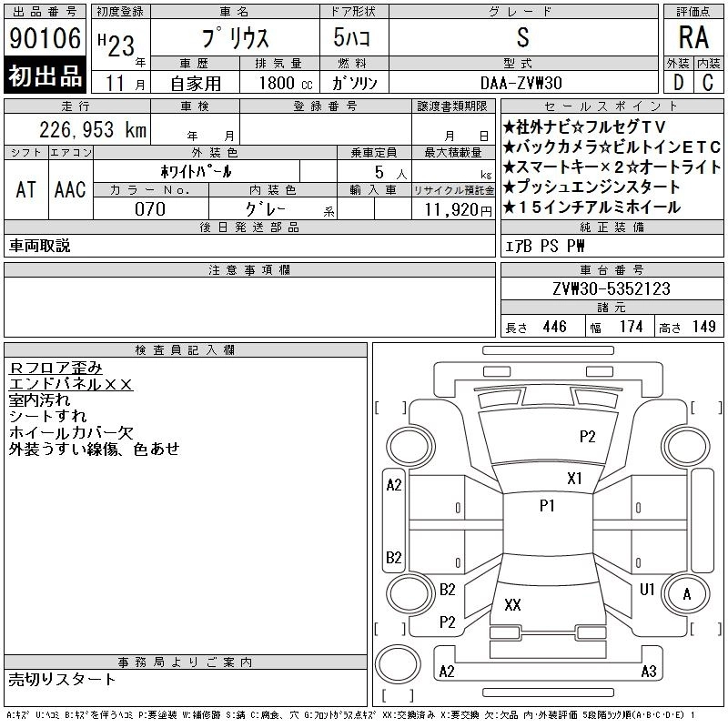
Task: Select the exterior grade D
Action: tap(678, 83)
